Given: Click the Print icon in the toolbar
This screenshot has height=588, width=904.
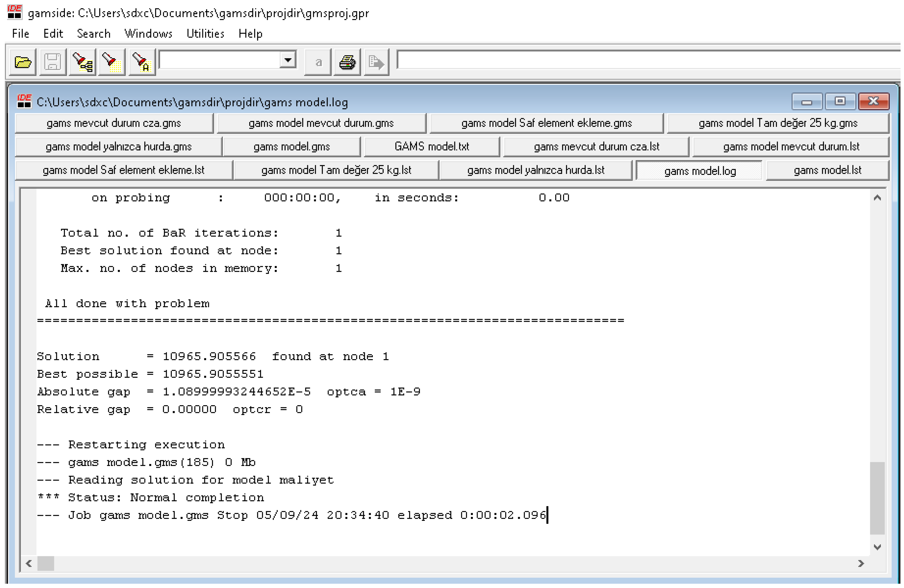Looking at the screenshot, I should 347,62.
